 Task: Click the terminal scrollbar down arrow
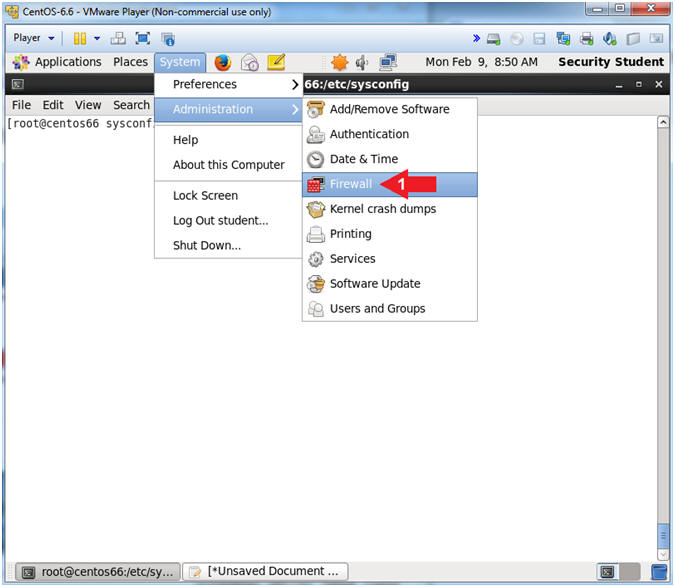pyautogui.click(x=663, y=554)
